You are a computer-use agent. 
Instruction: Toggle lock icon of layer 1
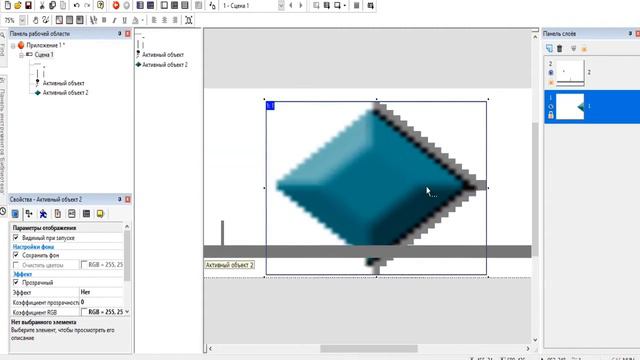[551, 116]
